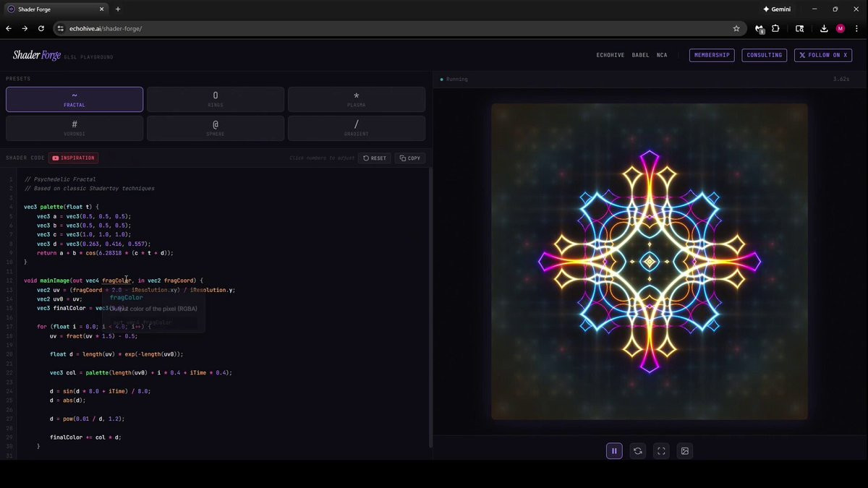Restart the shader with the refresh icon
The height and width of the screenshot is (488, 868).
click(637, 450)
